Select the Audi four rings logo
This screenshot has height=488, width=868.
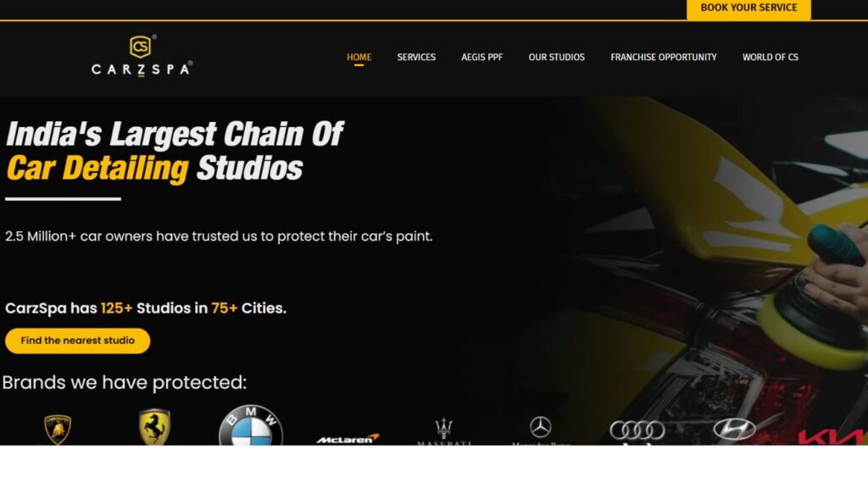[637, 430]
